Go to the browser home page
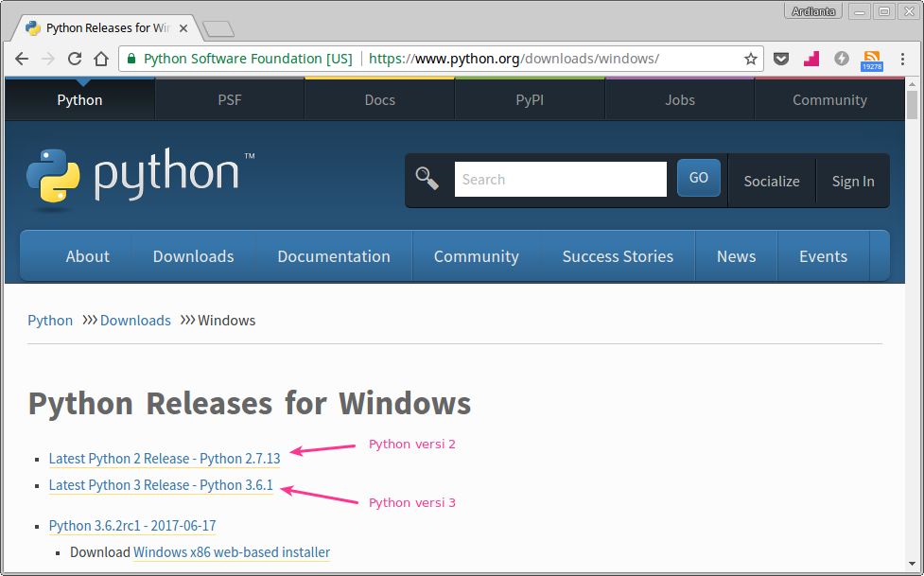 pos(101,58)
